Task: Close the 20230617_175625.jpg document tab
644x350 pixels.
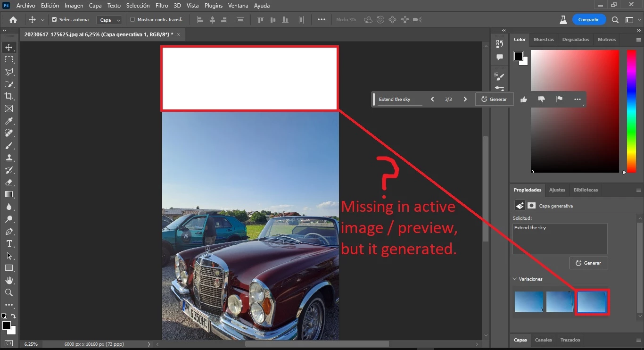Action: 179,34
